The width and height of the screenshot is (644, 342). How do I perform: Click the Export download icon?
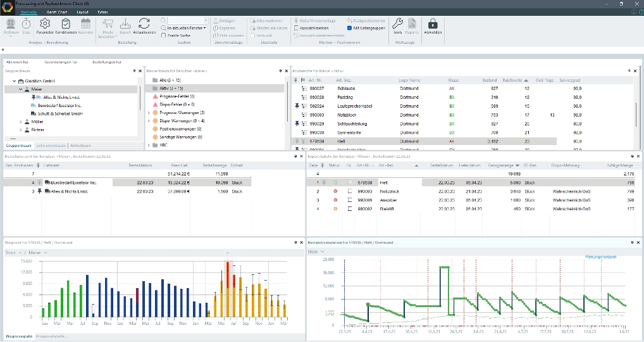(125, 23)
